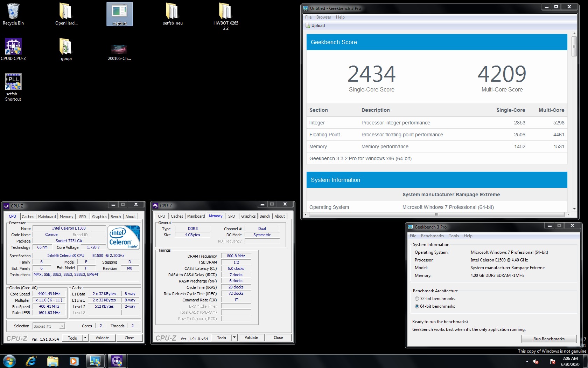Open Internet Explorer from the taskbar

coord(31,361)
